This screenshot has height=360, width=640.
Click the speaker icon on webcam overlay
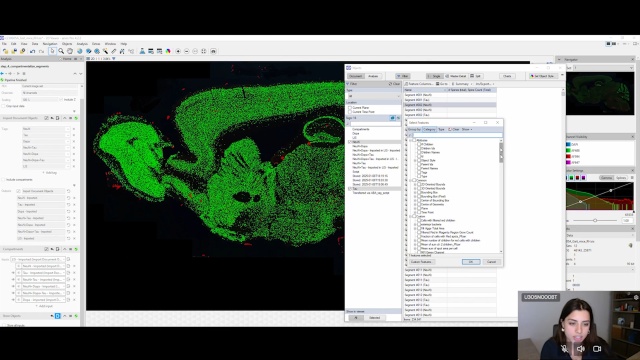coord(580,349)
